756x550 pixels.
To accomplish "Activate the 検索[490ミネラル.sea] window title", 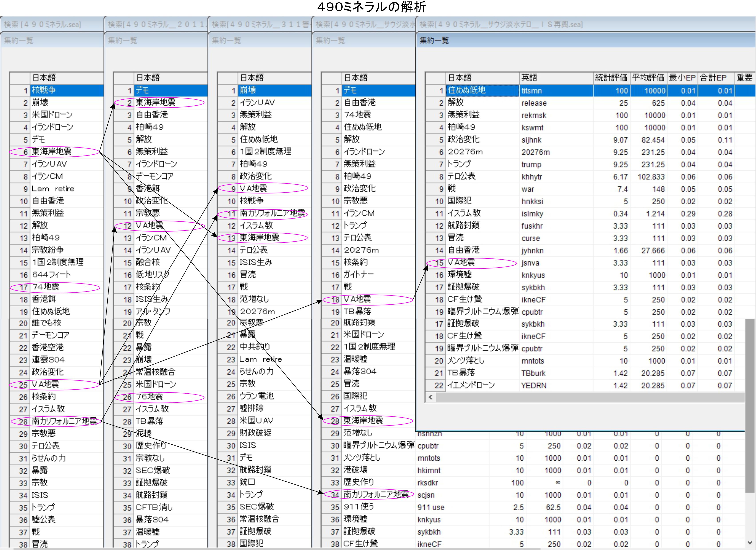I will [x=42, y=24].
